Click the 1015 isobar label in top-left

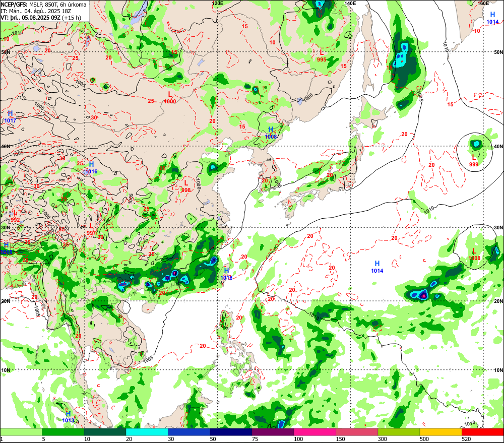pyautogui.click(x=18, y=33)
